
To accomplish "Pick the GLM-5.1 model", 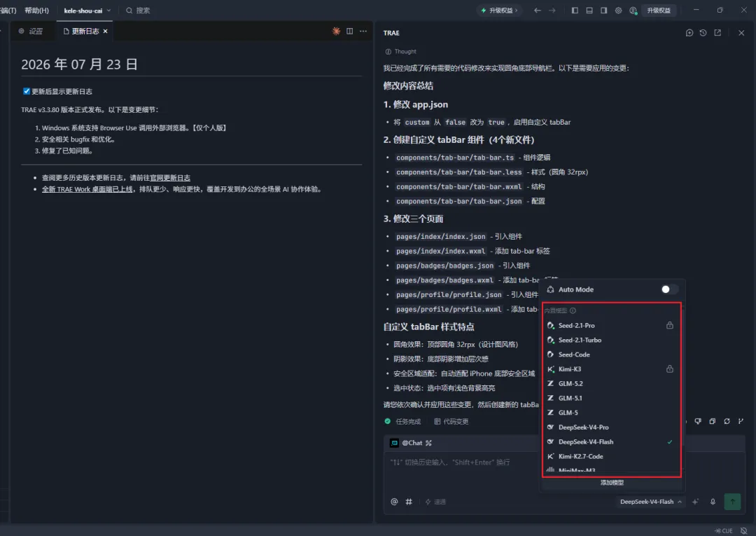I will (x=611, y=398).
